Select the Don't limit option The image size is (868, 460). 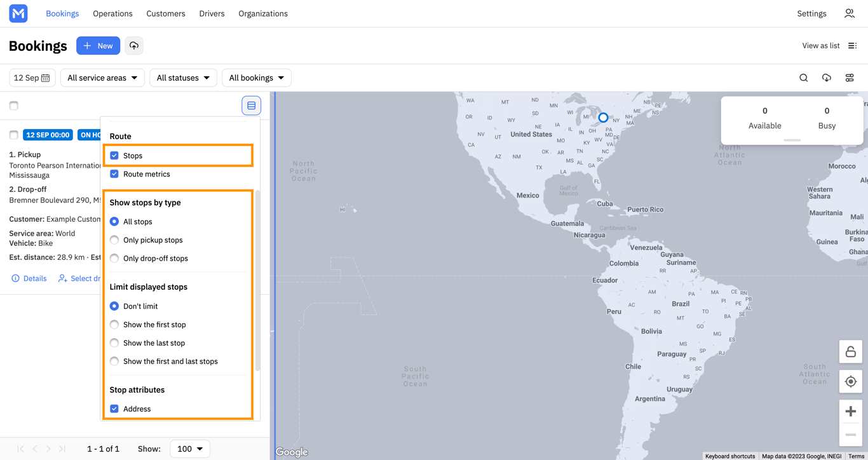pyautogui.click(x=114, y=306)
